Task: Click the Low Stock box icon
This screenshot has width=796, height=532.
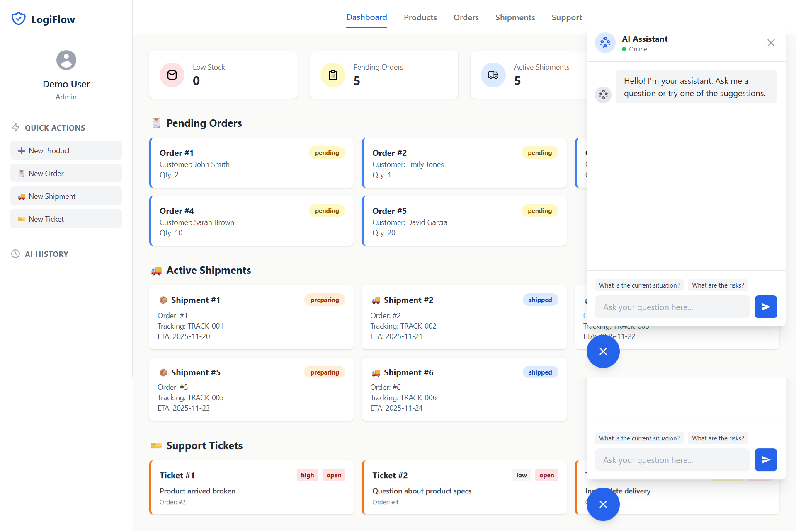Action: (172, 75)
